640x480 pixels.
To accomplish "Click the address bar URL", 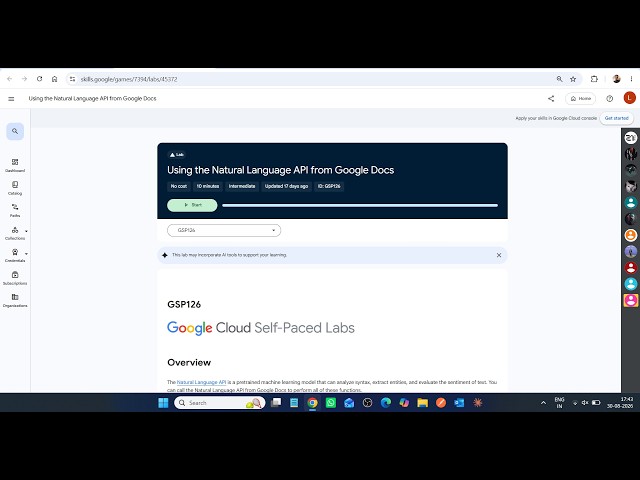I will (x=129, y=79).
